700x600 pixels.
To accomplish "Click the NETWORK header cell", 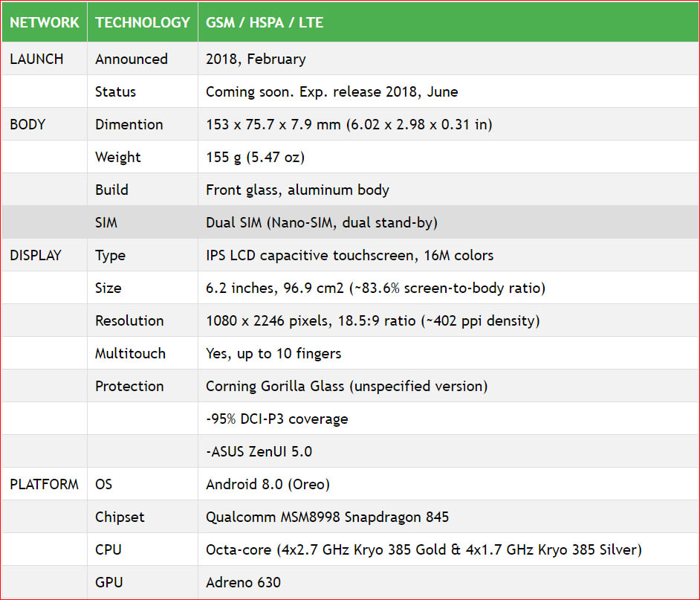I will click(x=44, y=22).
